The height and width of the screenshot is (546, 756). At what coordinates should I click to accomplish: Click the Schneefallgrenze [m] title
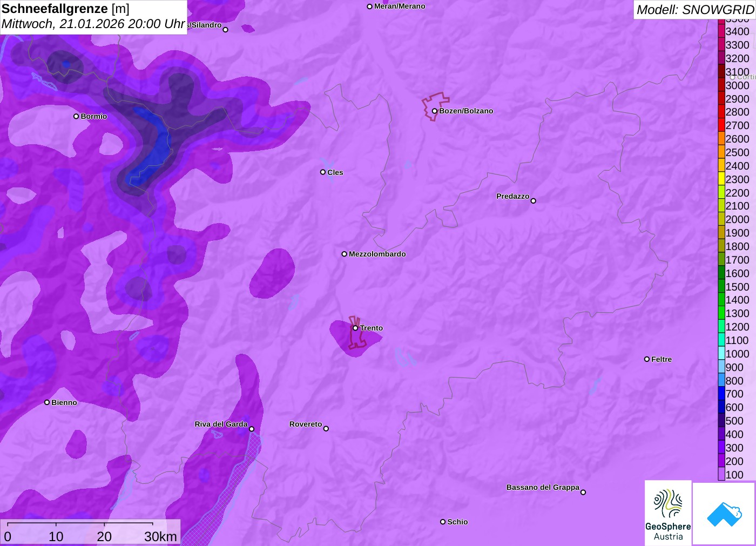65,9
